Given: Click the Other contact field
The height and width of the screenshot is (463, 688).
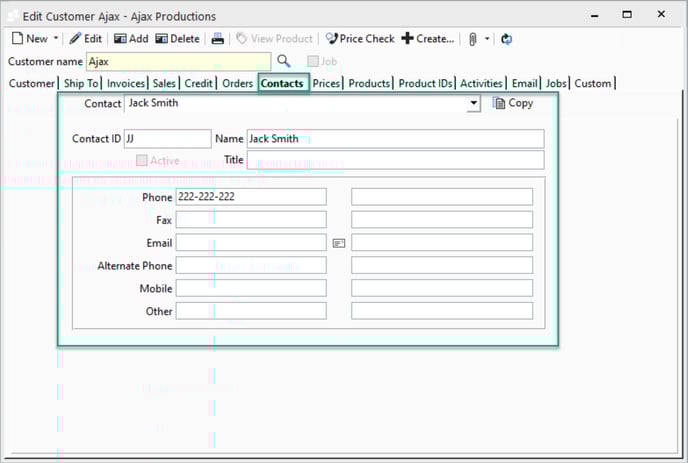Looking at the screenshot, I should (251, 311).
